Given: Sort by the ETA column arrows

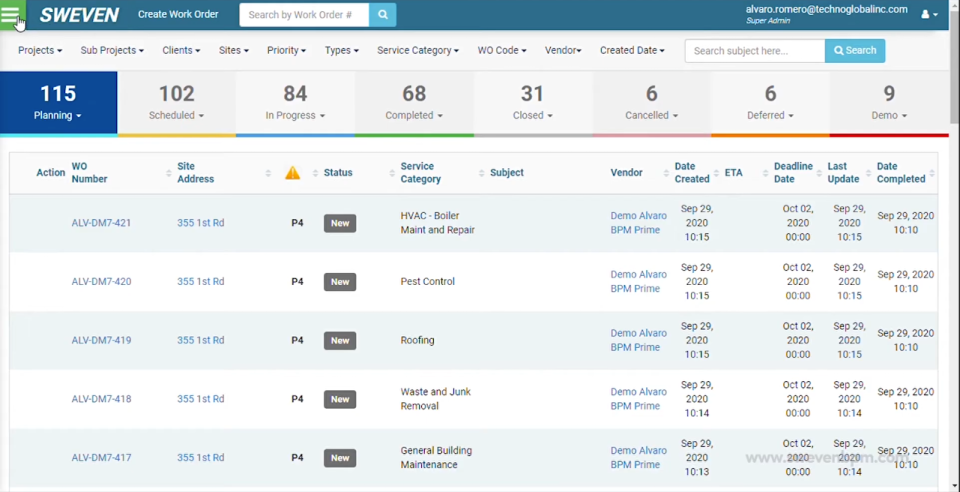Looking at the screenshot, I should 765,174.
